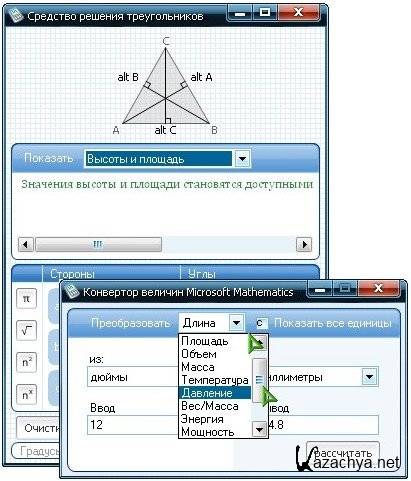
Task: Click right arrow of horizontal scrollbar
Action: (x=304, y=244)
